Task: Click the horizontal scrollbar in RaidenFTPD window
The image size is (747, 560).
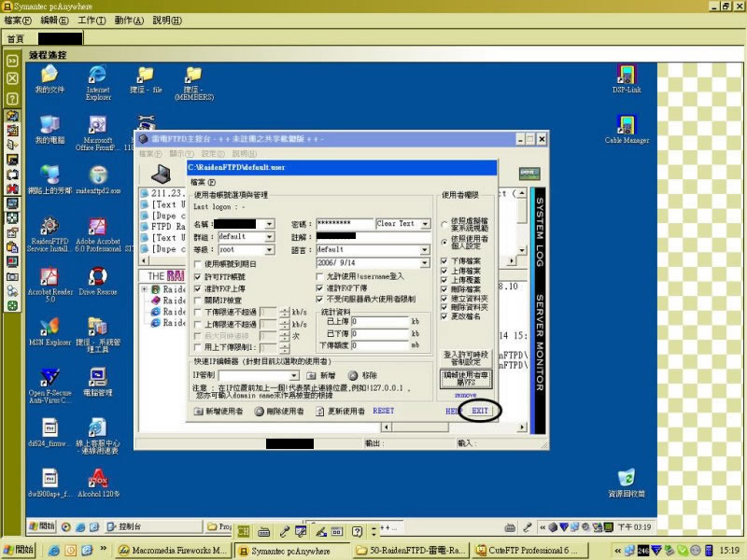Action: point(455,427)
